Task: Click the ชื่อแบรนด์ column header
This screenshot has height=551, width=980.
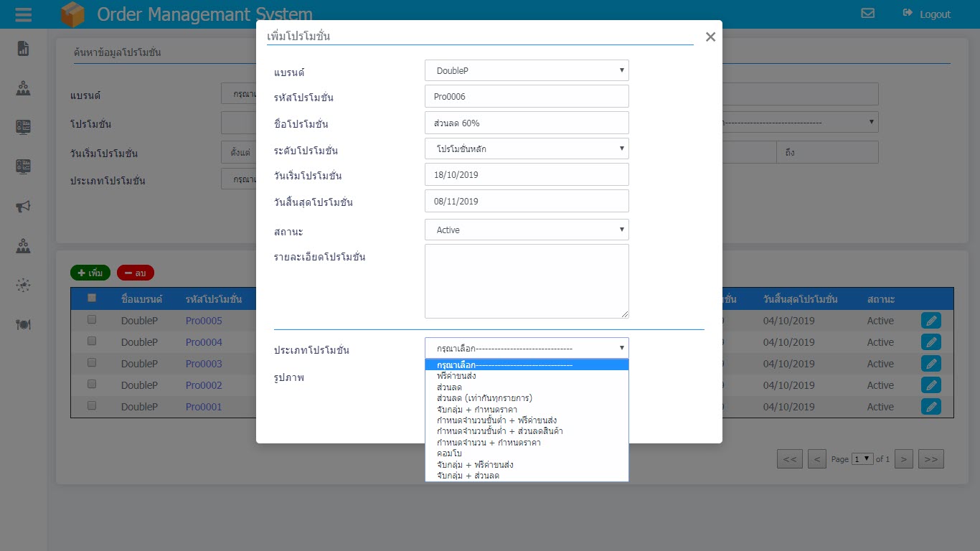Action: [142, 299]
